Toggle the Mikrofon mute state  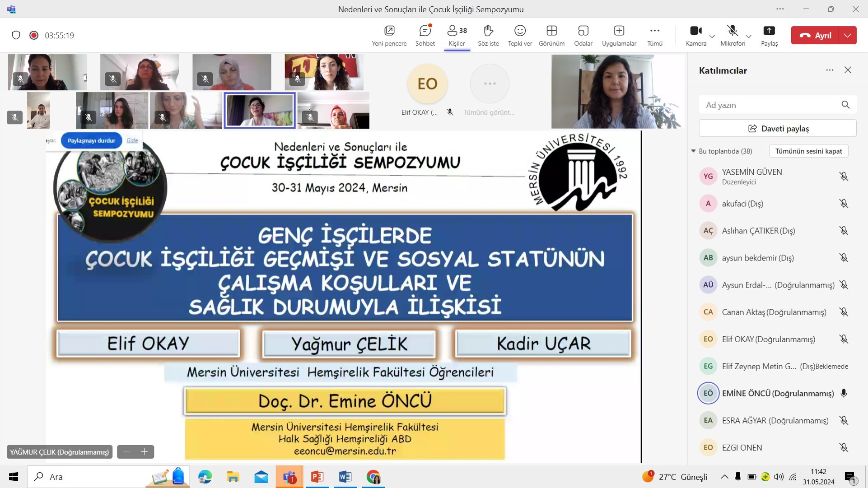coord(733,35)
